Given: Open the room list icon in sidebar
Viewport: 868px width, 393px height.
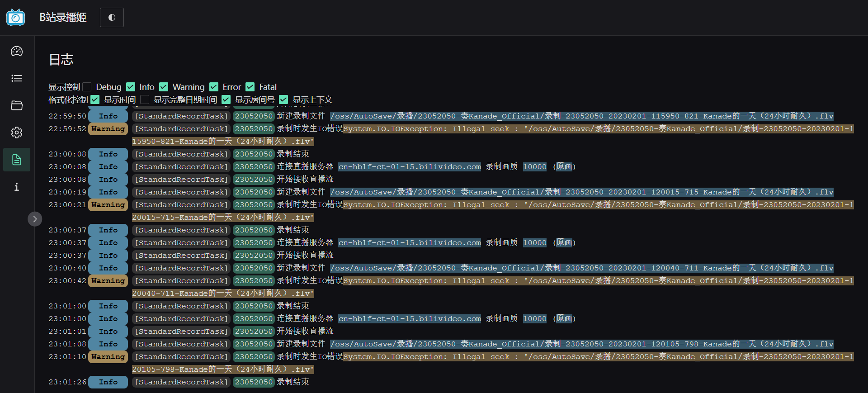Looking at the screenshot, I should click(17, 78).
